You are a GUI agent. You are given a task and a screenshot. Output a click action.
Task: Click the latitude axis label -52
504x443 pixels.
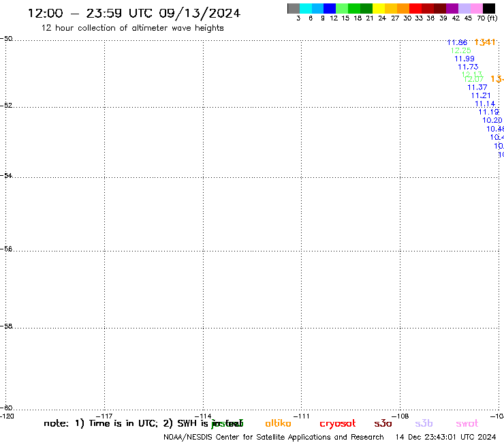(x=6, y=106)
